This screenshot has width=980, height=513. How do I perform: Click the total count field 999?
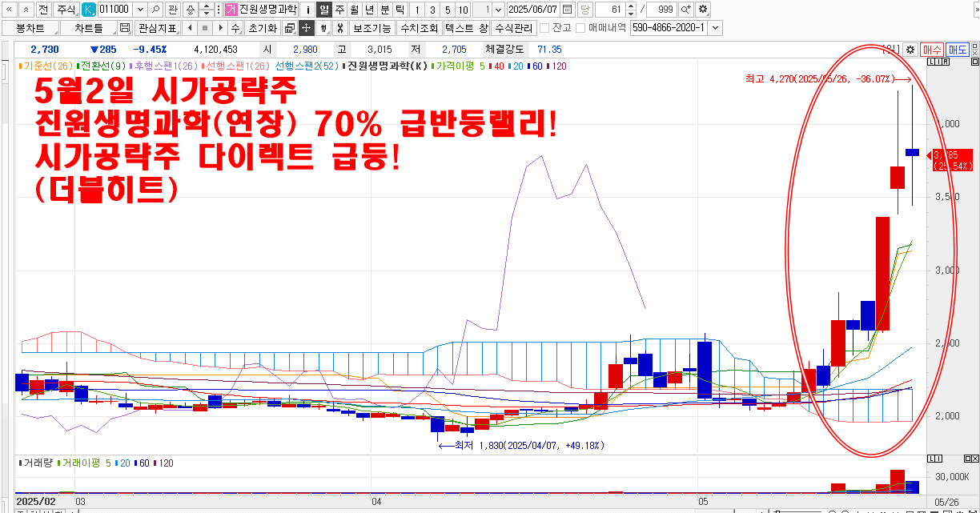pyautogui.click(x=661, y=10)
